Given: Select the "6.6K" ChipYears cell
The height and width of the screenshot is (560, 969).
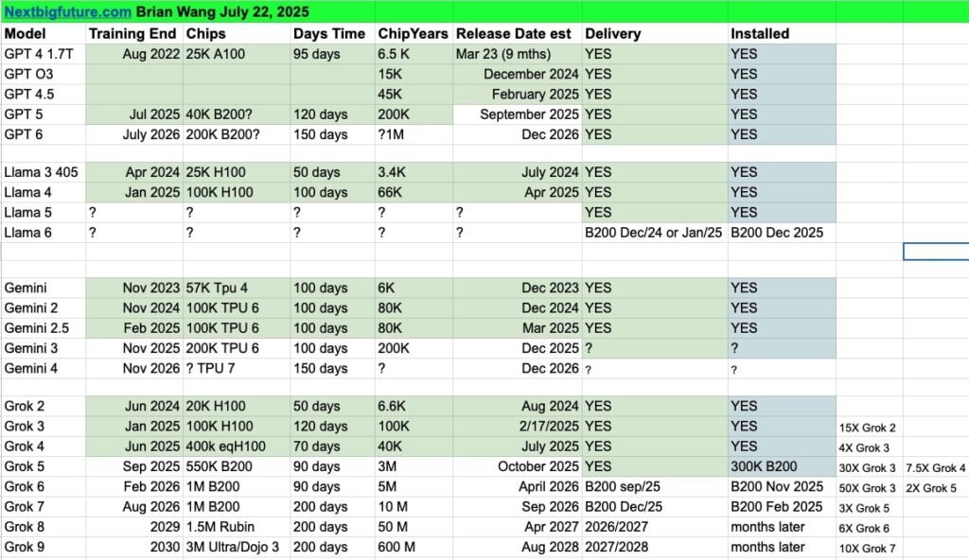Looking at the screenshot, I should (x=414, y=406).
